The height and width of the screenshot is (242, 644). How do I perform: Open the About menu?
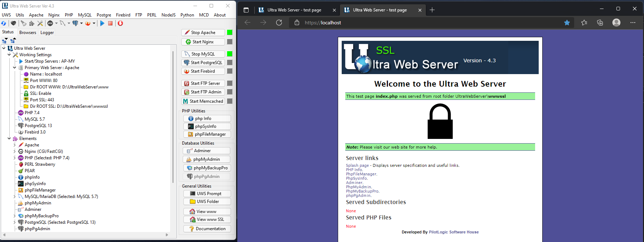220,15
